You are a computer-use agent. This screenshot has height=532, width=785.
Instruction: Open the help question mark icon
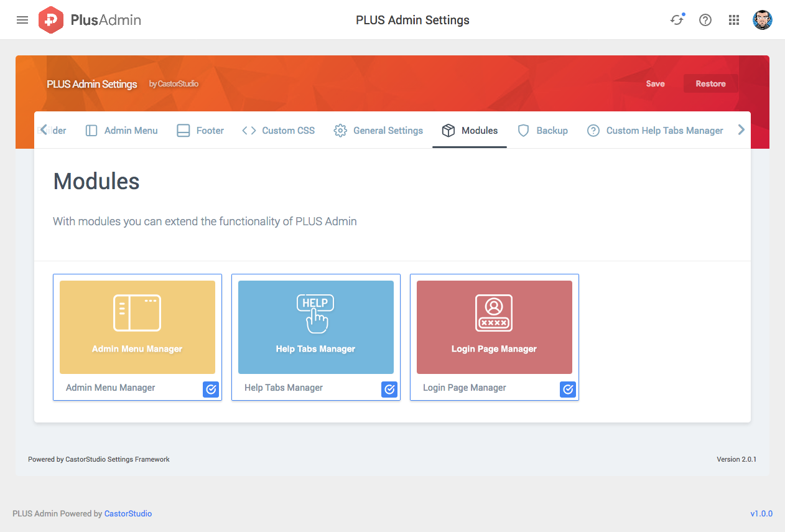(705, 20)
